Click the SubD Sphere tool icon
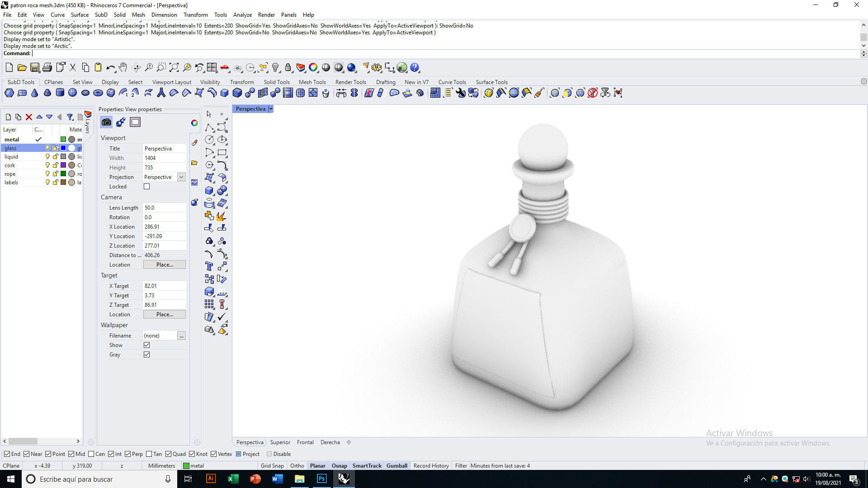Image resolution: width=868 pixels, height=488 pixels. [73, 93]
